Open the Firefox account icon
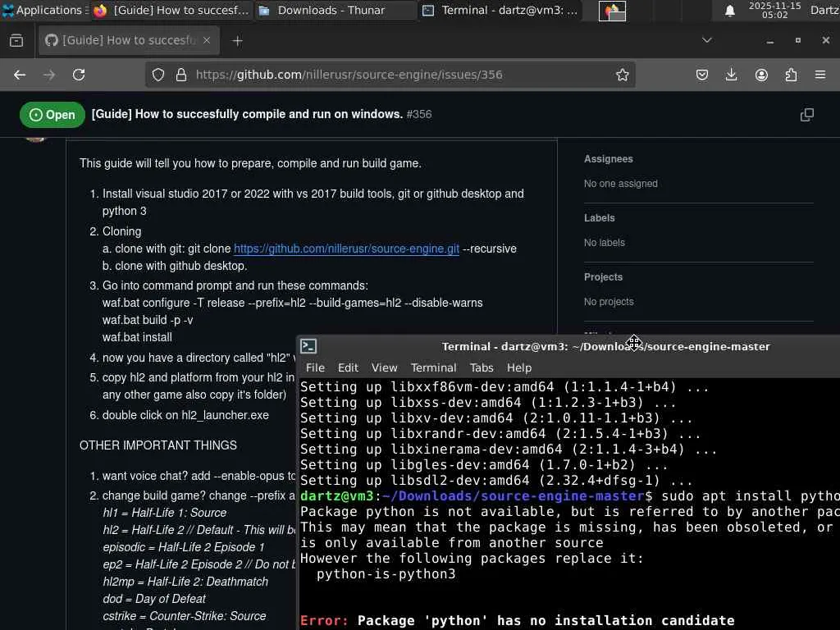The height and width of the screenshot is (630, 840). (761, 75)
